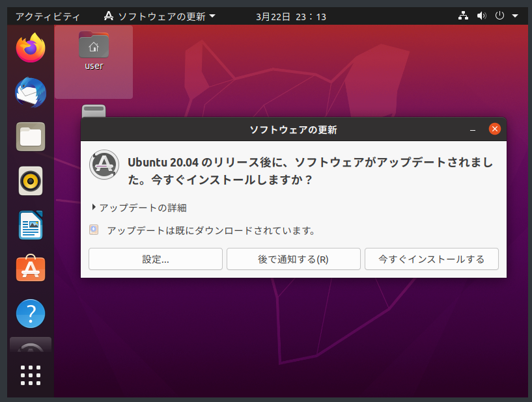Open アクティビティ overview
This screenshot has height=402, width=532.
(48, 17)
